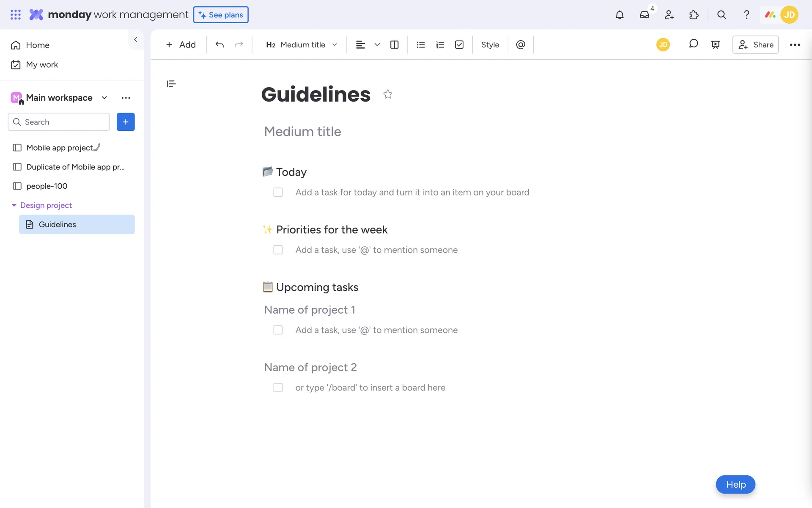Screen dimensions: 812x508
Task: Collapse the Design project folder
Action: 14,205
